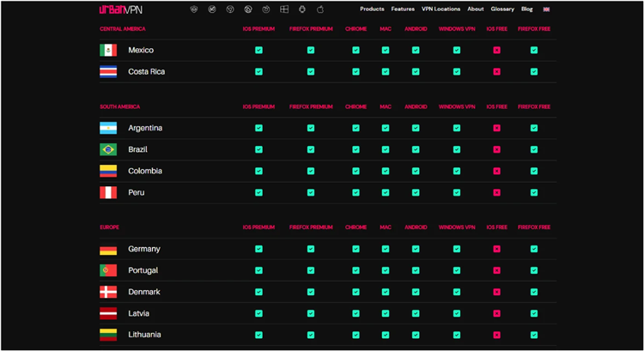Screen dimensions: 644x351
Task: Click Peru's Windows VPN checkmark
Action: [x=457, y=192]
